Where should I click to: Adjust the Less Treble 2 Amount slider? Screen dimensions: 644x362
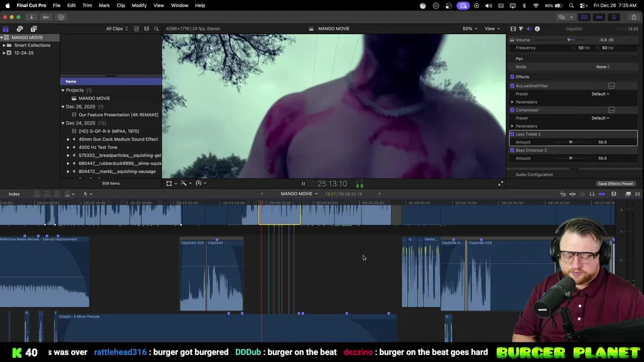[571, 142]
